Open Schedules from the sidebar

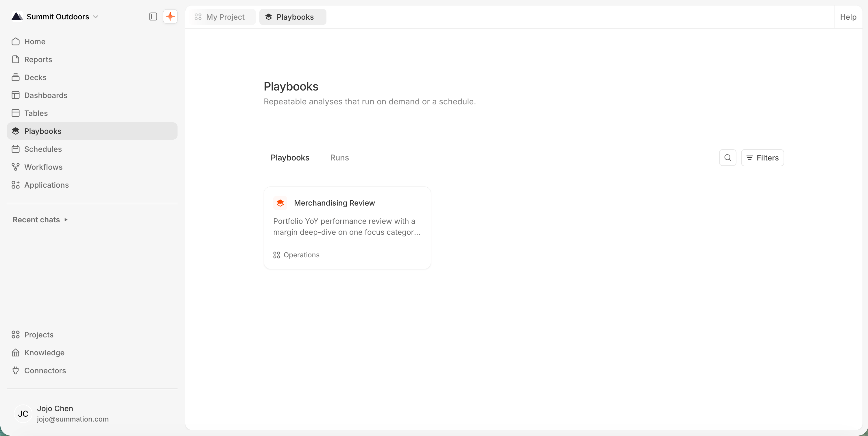click(92, 149)
